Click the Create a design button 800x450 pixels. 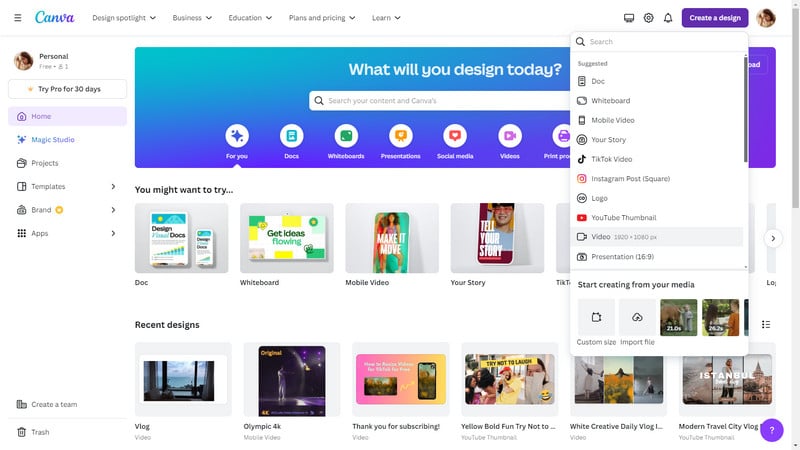pyautogui.click(x=715, y=18)
